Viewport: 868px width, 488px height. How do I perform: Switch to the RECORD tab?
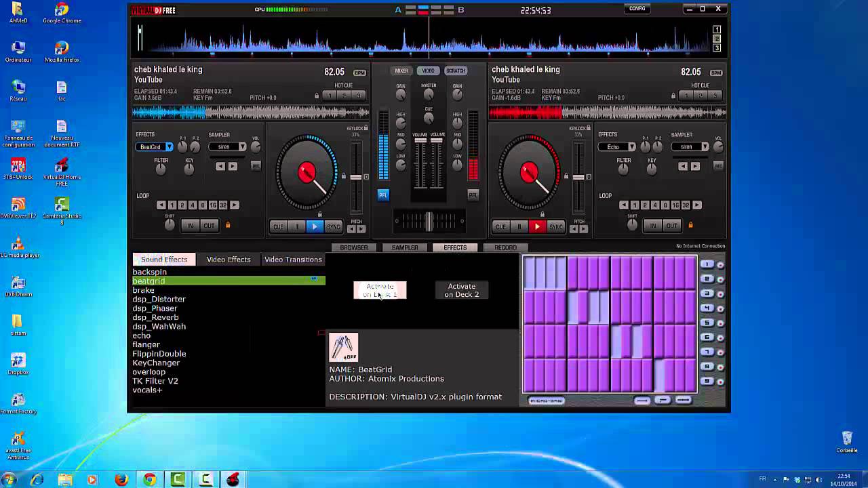(505, 247)
